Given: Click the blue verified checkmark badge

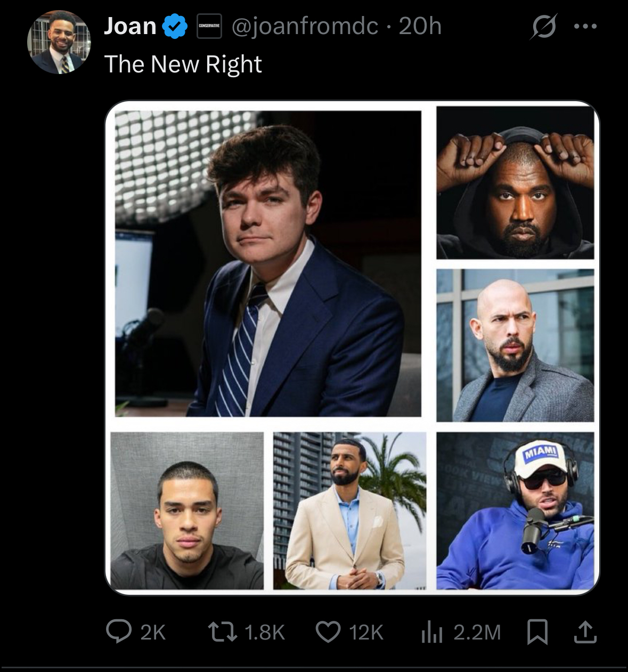Looking at the screenshot, I should coord(175,27).
